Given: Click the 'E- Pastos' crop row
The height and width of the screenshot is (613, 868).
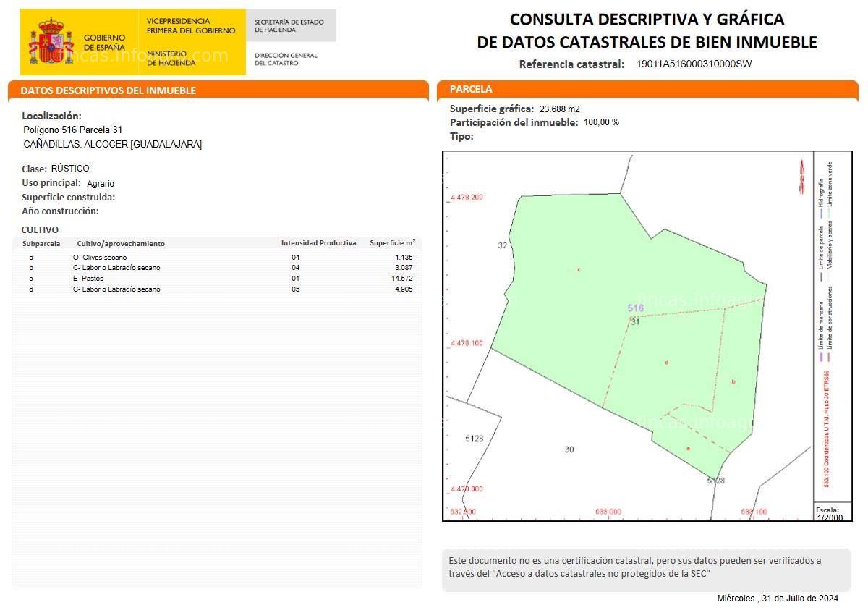Looking at the screenshot, I should (x=217, y=279).
